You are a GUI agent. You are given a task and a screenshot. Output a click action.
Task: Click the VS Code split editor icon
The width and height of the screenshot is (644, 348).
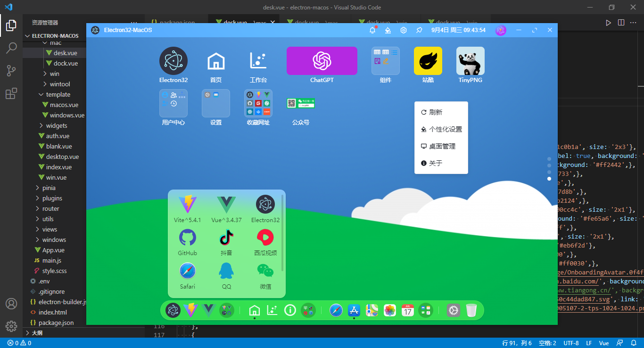(621, 22)
